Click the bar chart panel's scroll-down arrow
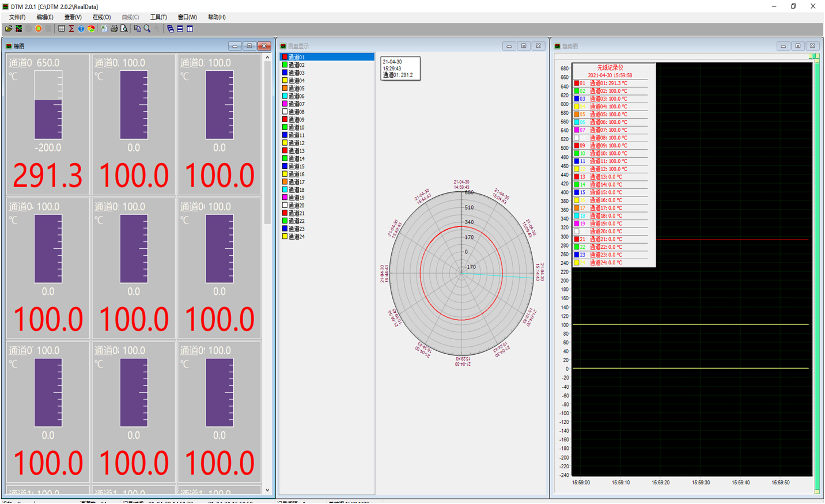The image size is (825, 504). 267,490
